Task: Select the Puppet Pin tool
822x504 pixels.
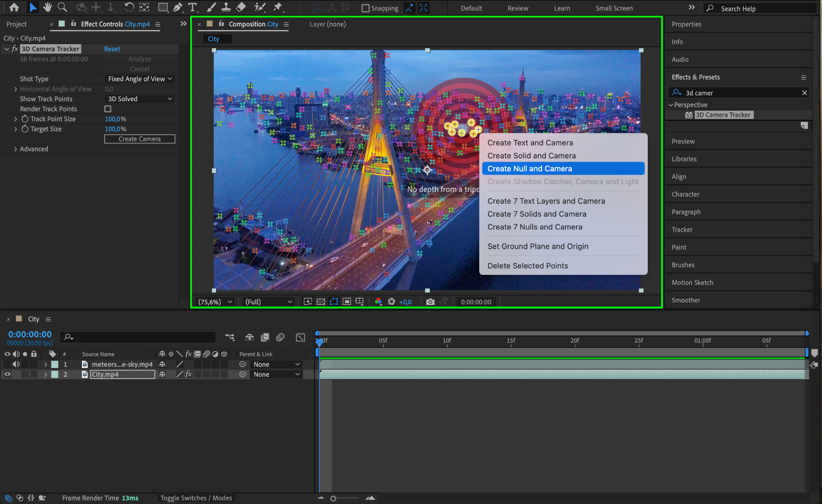Action: coord(277,7)
